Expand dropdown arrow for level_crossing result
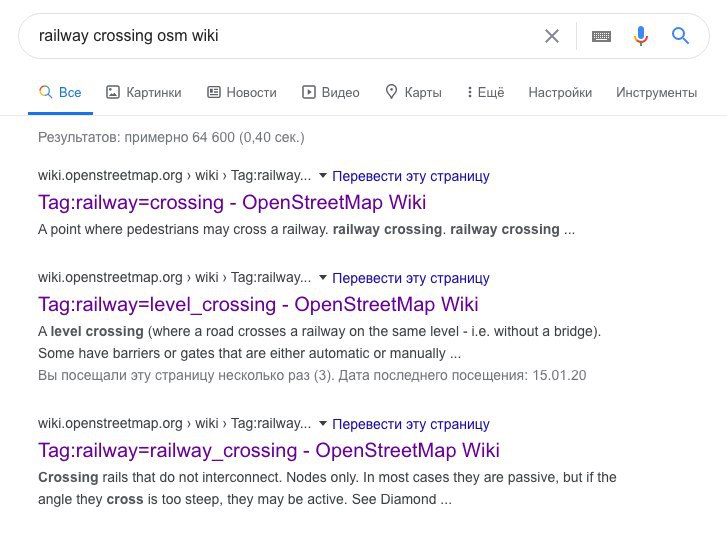The image size is (727, 540). (323, 278)
